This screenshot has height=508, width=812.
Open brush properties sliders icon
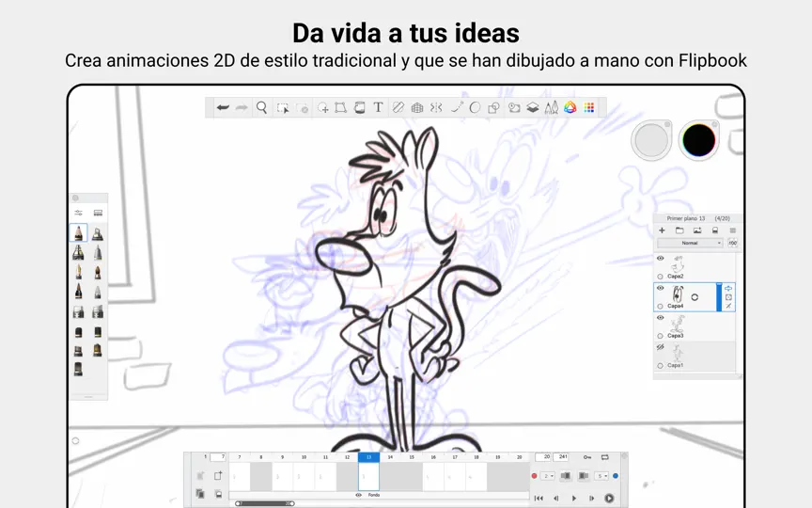78,213
